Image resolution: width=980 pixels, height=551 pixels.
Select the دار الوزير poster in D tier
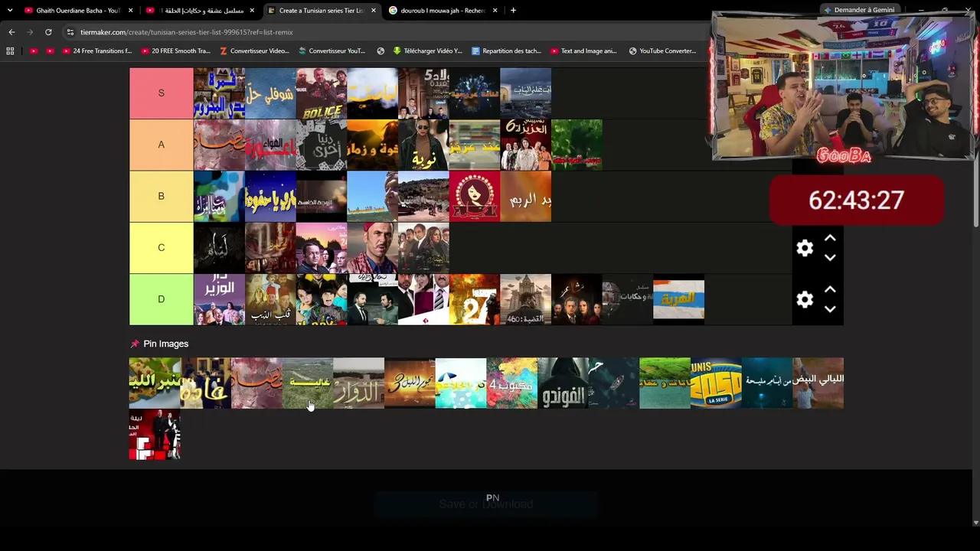pos(219,299)
